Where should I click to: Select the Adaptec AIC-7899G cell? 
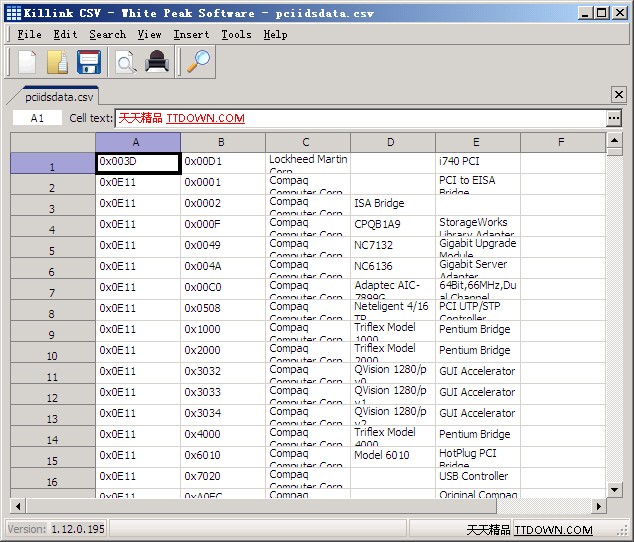(x=393, y=289)
